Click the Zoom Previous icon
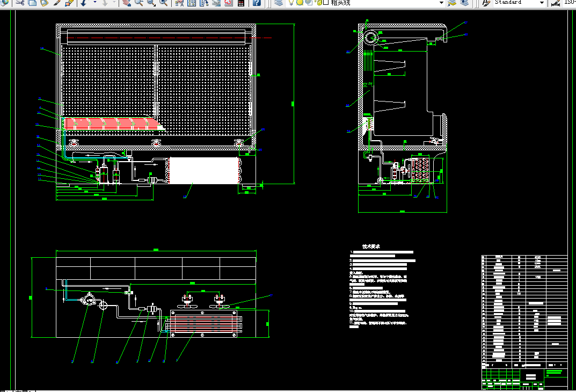Screen dimensions: 576x392 164,3
